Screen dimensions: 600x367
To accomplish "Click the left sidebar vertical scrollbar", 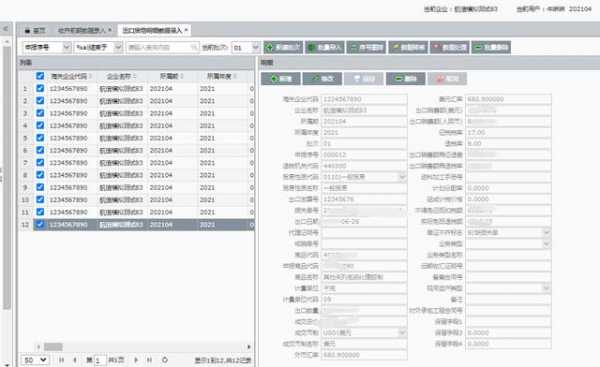I will click(7, 178).
